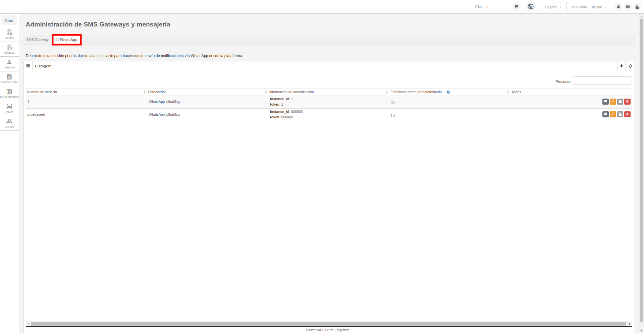The width and height of the screenshot is (644, 333).
Task: Open the globe icon in the top bar
Action: click(531, 6)
